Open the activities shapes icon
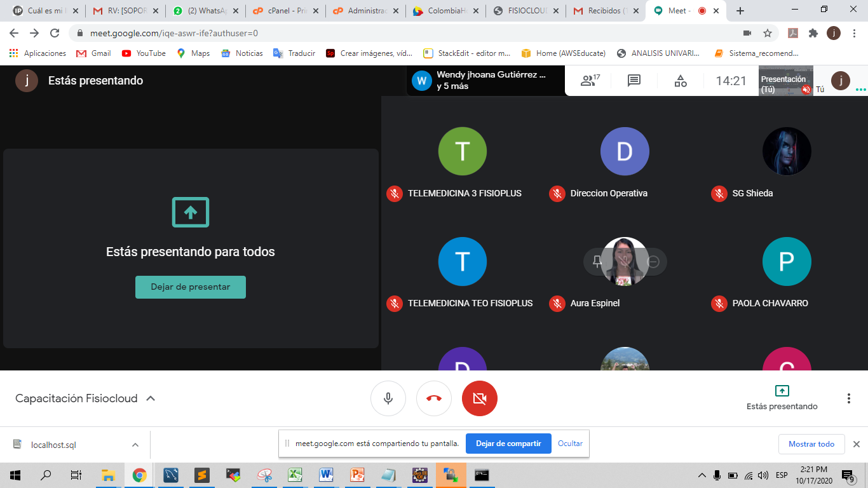The image size is (868, 488). [681, 81]
